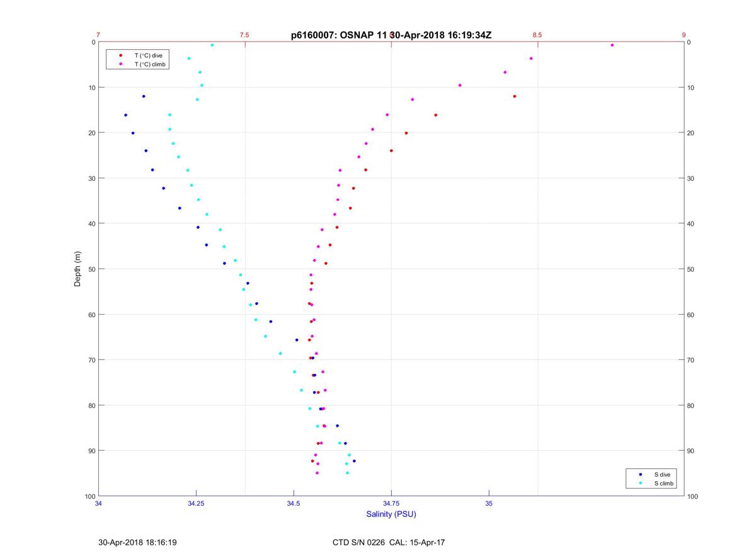Click the 70 tick on the right depth axis
Screen dimensions: 756x558
(x=691, y=360)
